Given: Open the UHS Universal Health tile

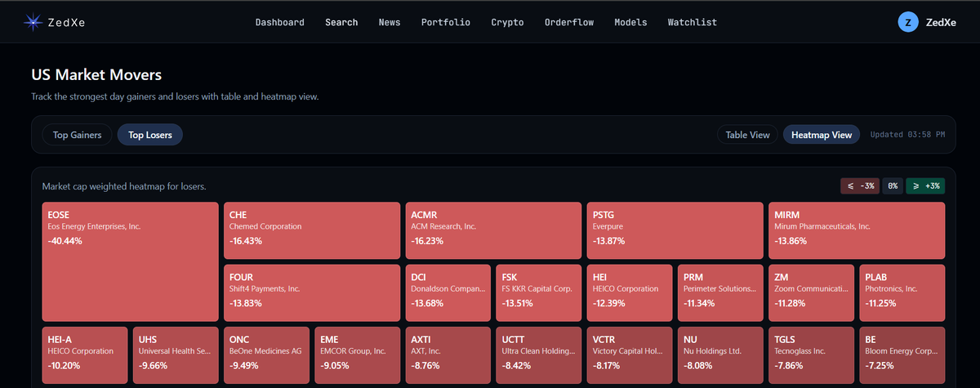Looking at the screenshot, I should click(x=176, y=355).
